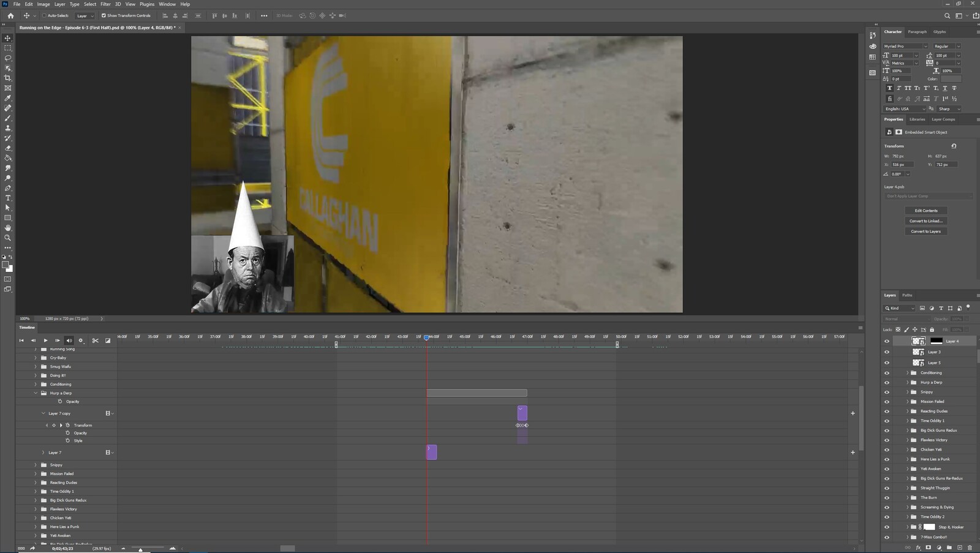
Task: Hide the Conditioning group in Layers panel
Action: coord(886,373)
